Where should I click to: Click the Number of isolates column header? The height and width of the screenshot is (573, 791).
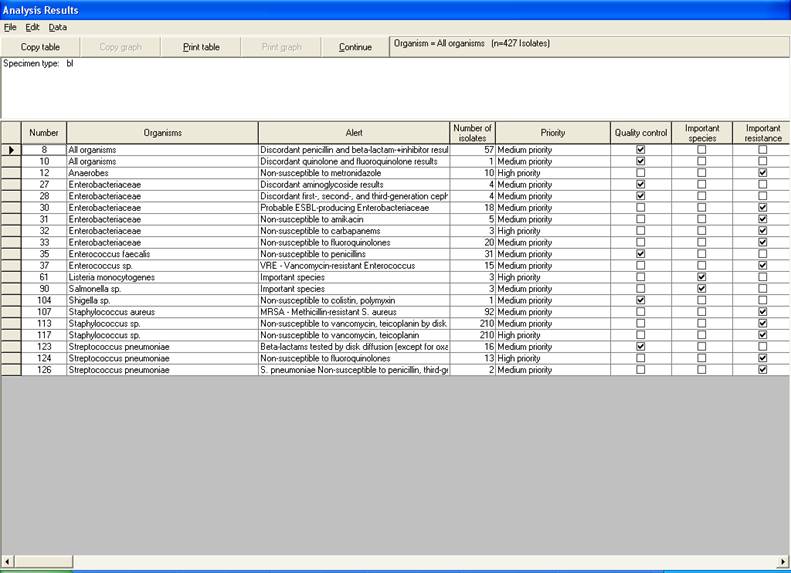473,133
